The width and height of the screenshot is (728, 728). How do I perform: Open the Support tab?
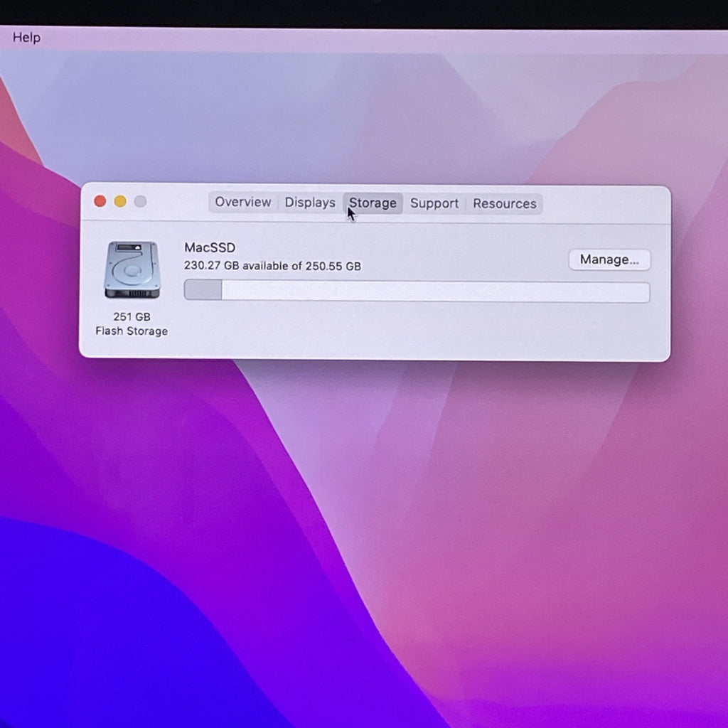[434, 204]
